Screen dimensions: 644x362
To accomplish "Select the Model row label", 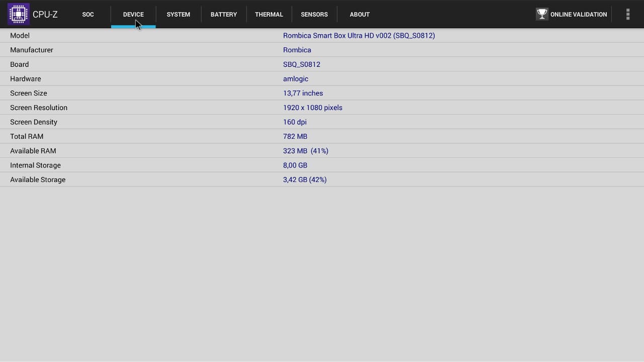I will click(20, 36).
